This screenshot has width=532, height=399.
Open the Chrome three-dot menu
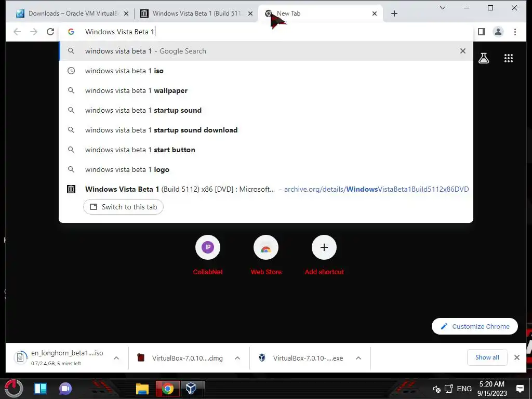click(515, 32)
